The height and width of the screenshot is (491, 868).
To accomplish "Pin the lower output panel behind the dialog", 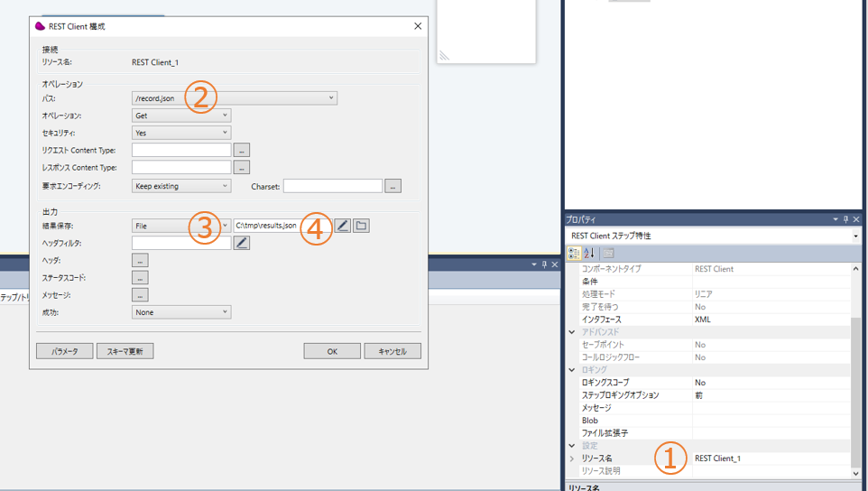I will (x=544, y=264).
